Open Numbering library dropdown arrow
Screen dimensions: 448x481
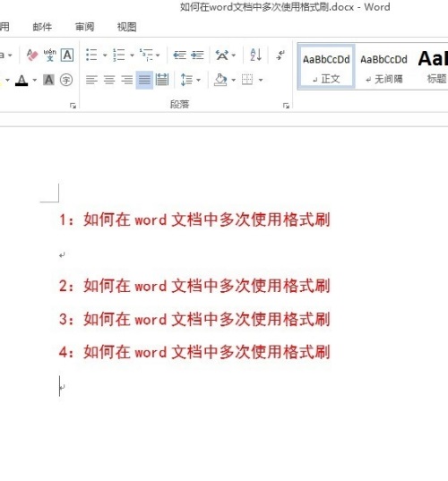pyautogui.click(x=132, y=56)
